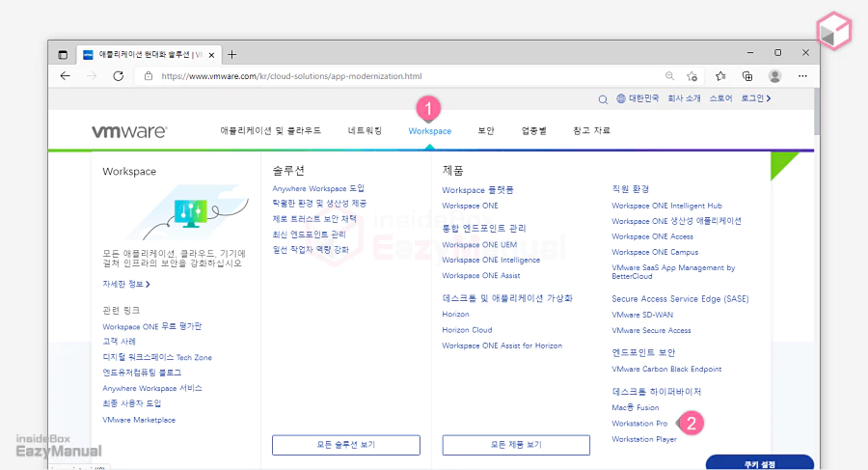
Task: Open a new tab with plus icon
Action: [231, 54]
